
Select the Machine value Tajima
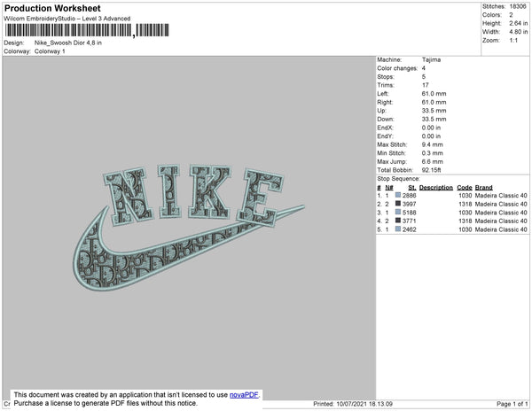[431, 59]
